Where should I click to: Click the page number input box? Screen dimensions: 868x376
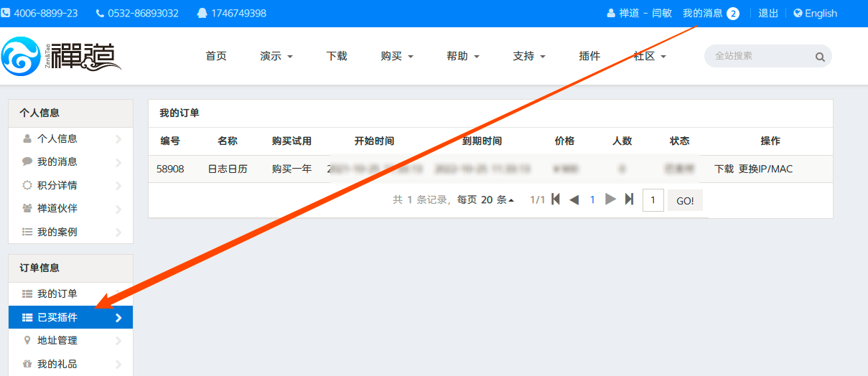tap(653, 200)
